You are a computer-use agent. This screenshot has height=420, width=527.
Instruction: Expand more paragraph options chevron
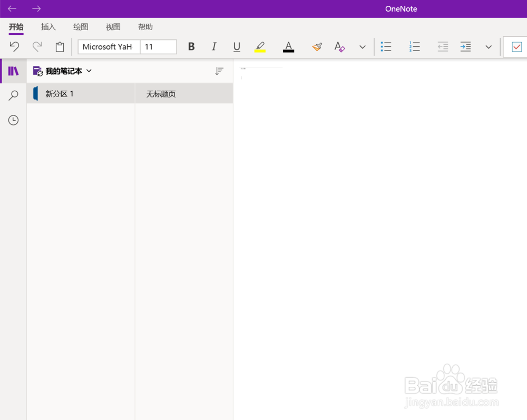(489, 47)
